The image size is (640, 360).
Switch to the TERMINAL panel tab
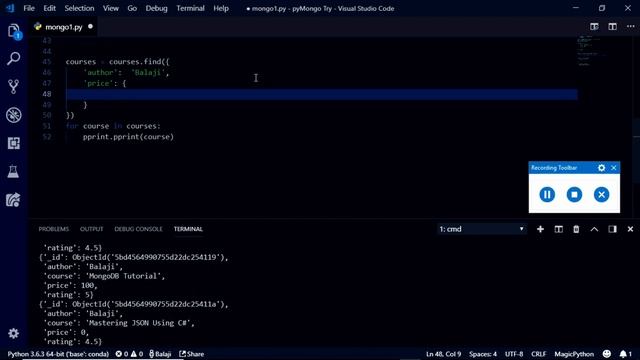tap(188, 229)
